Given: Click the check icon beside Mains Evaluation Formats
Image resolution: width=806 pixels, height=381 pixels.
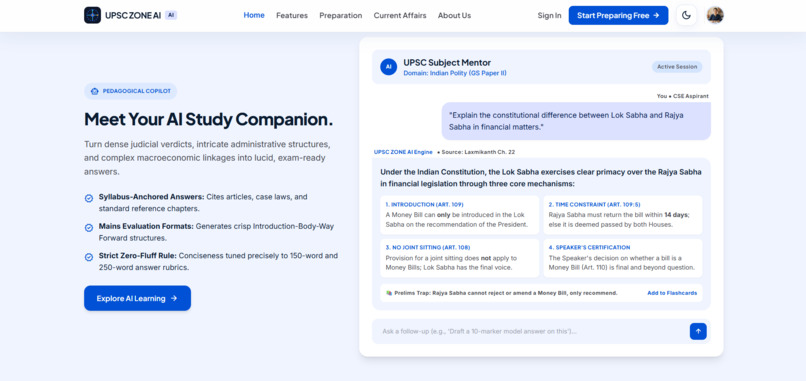Looking at the screenshot, I should 89,227.
